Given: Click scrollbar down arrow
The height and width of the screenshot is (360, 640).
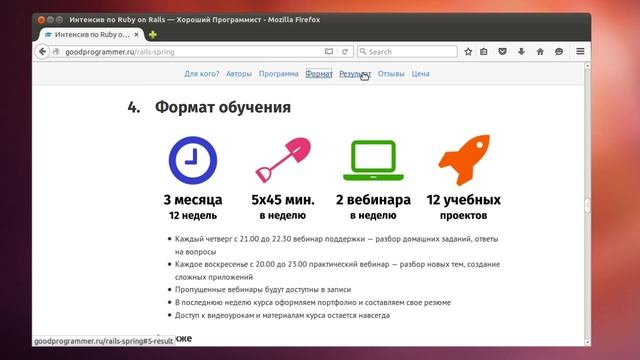Looking at the screenshot, I should (587, 342).
